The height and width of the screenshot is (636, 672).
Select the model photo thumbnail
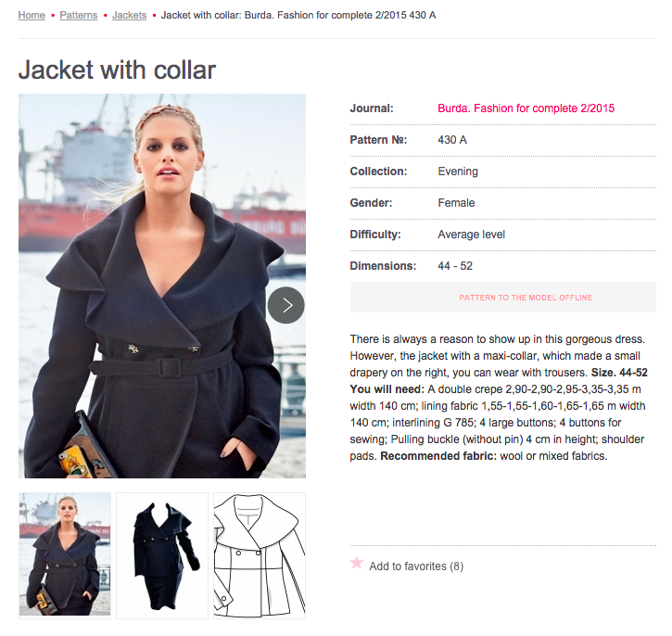pyautogui.click(x=65, y=555)
